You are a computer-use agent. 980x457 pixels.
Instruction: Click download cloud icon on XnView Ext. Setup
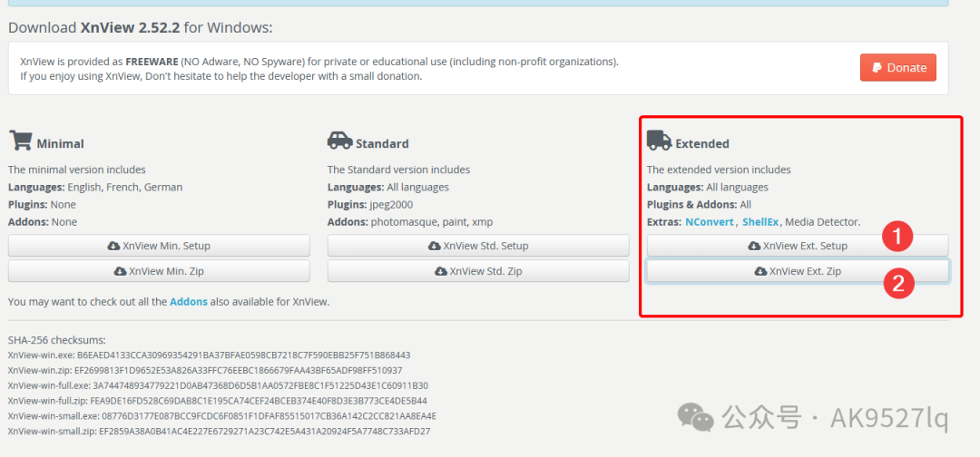(754, 246)
